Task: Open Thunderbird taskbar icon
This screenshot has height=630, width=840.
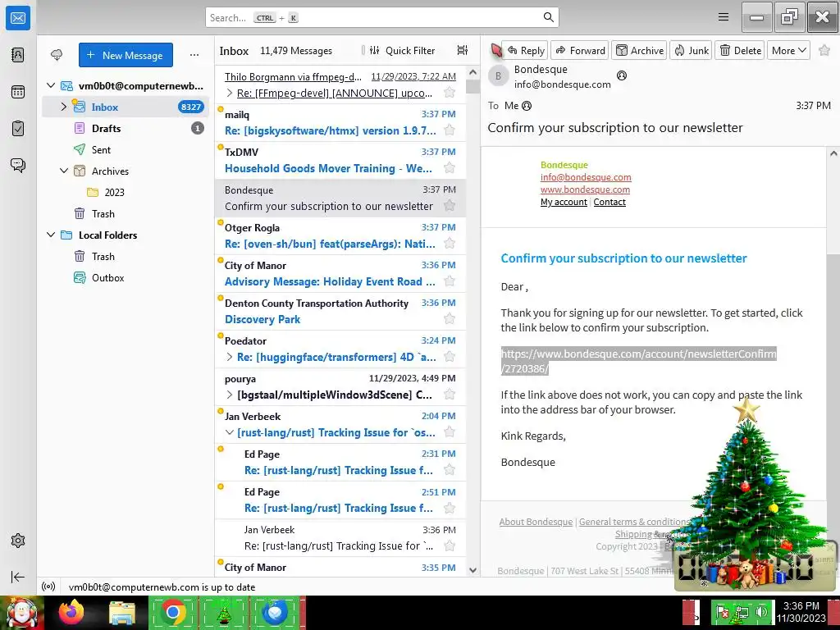Action: click(x=274, y=613)
